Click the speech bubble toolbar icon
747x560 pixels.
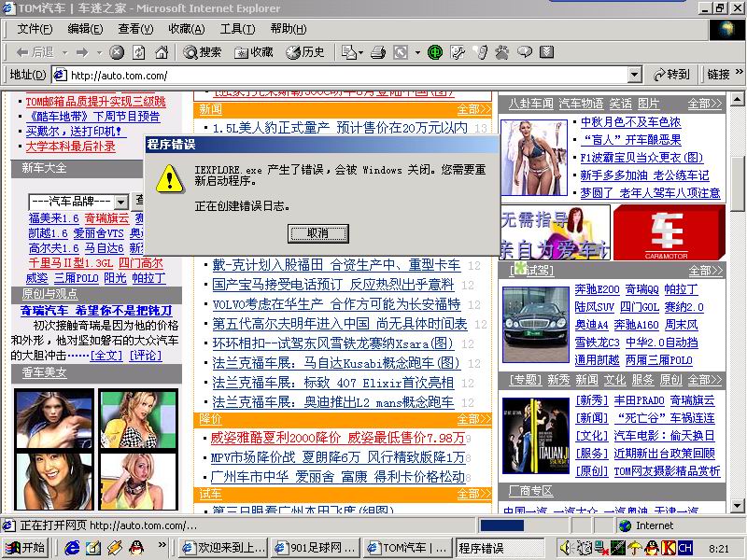click(525, 52)
